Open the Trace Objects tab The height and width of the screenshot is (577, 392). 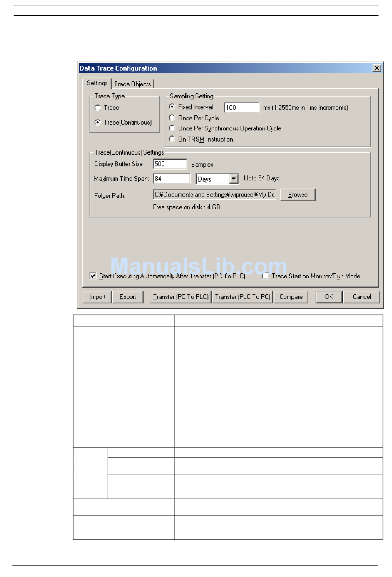click(x=132, y=84)
